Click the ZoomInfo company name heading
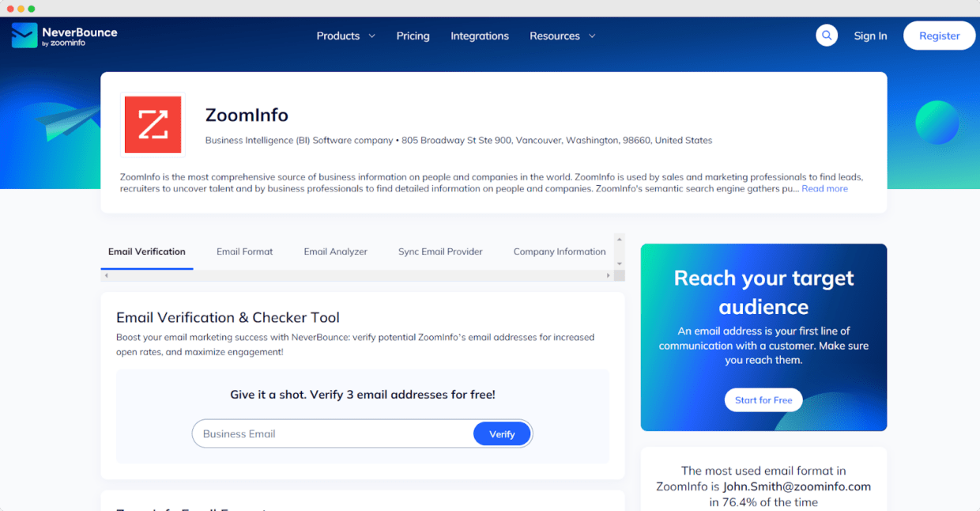Screen dimensions: 980x511 pos(247,115)
